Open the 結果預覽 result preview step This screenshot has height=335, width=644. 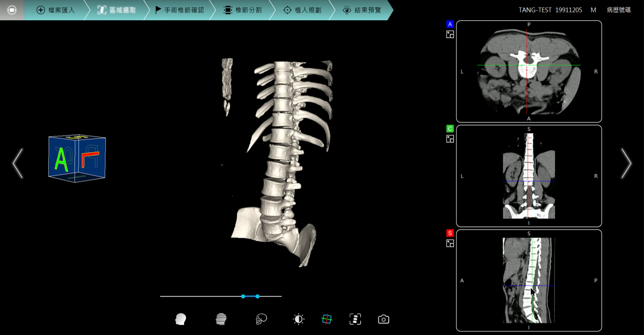362,10
